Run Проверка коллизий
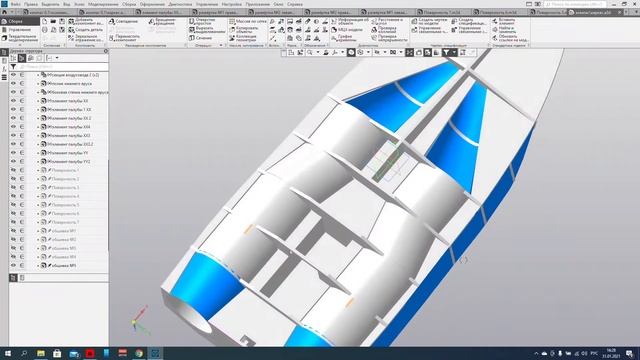The height and width of the screenshot is (360, 640). point(384,30)
